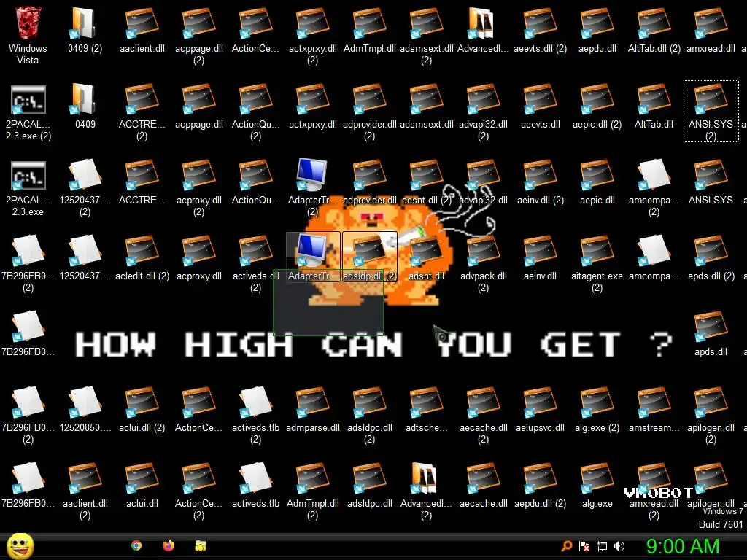Click the adsldp.dll (2) icon

[x=369, y=251]
